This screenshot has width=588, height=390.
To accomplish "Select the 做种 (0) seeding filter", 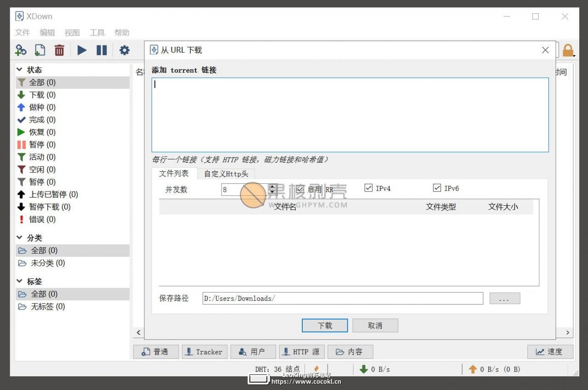I will click(x=73, y=107).
